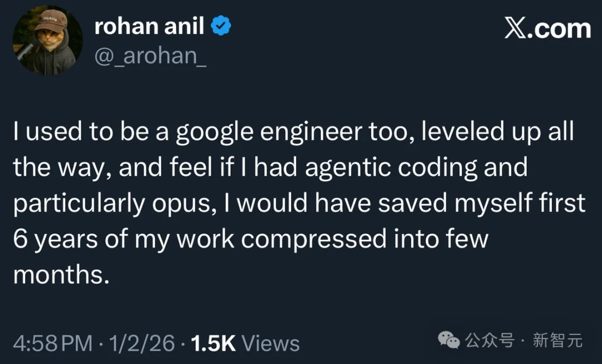Open the 新智元 account name
Screen dimensions: 602x364
pyautogui.click(x=557, y=340)
